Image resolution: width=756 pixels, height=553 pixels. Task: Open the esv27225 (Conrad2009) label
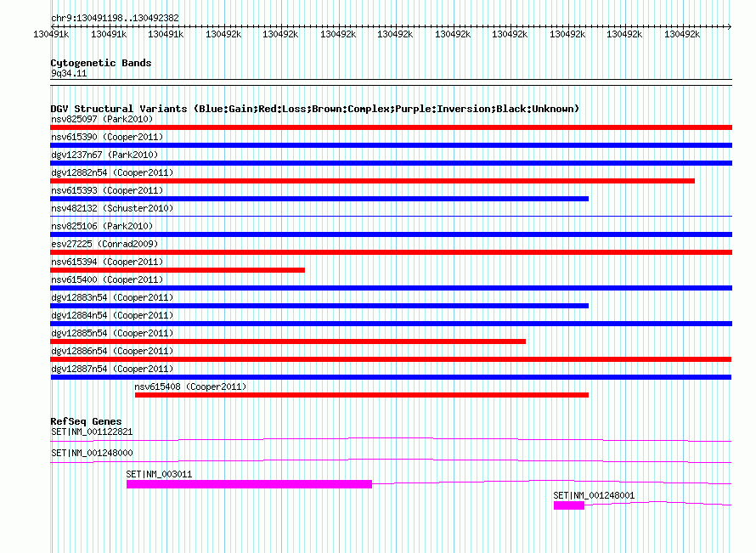[x=104, y=244]
